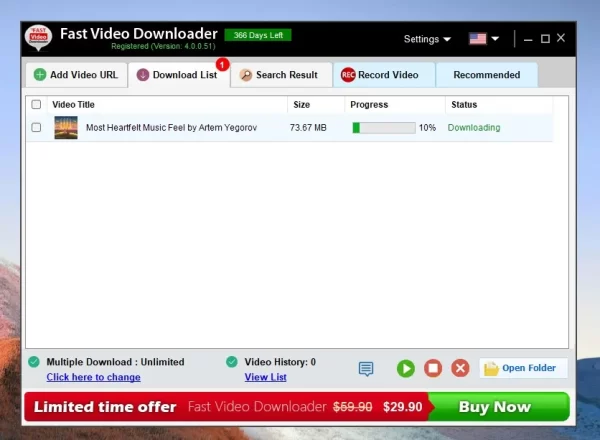
Task: Click the US flag icon
Action: 478,39
